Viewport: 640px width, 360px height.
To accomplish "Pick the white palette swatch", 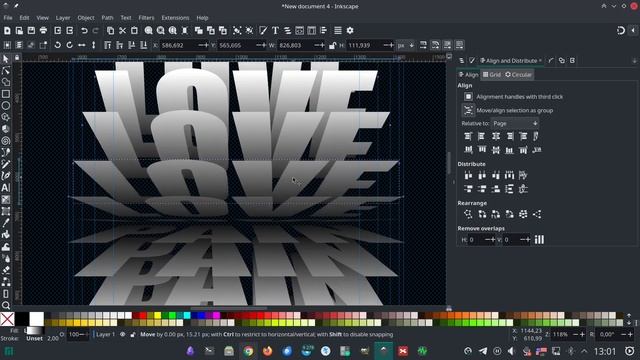I will (x=36, y=319).
